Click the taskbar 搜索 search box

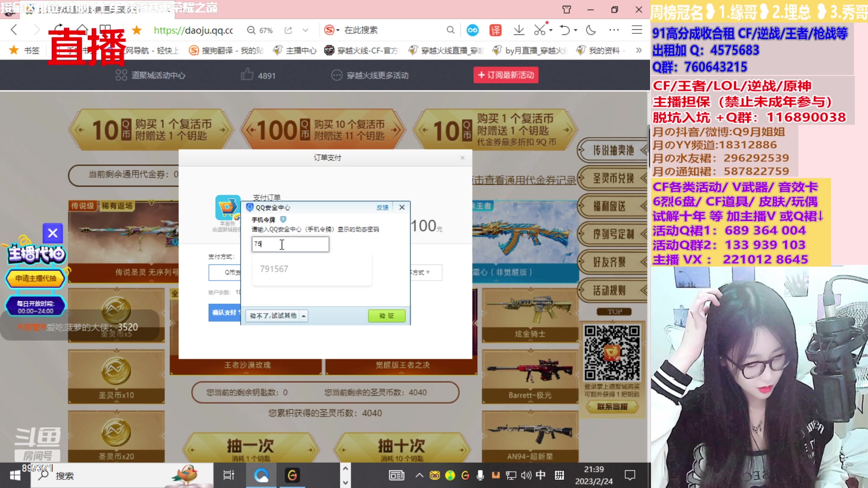point(122,475)
